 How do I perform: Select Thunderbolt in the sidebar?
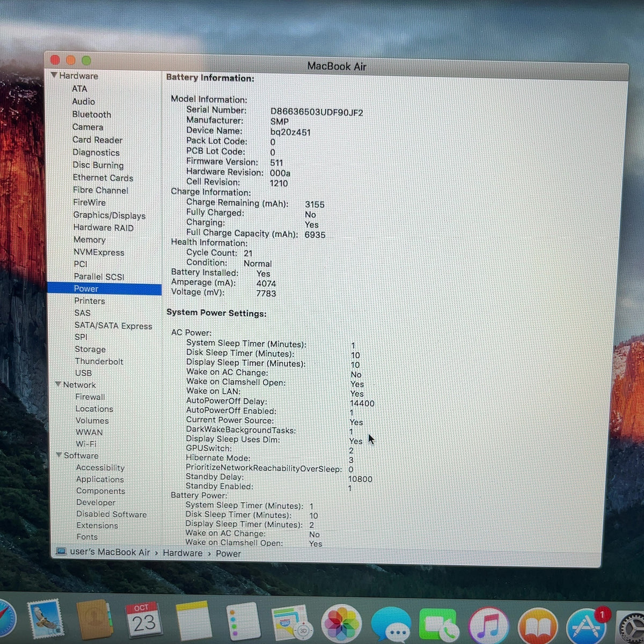pos(99,361)
